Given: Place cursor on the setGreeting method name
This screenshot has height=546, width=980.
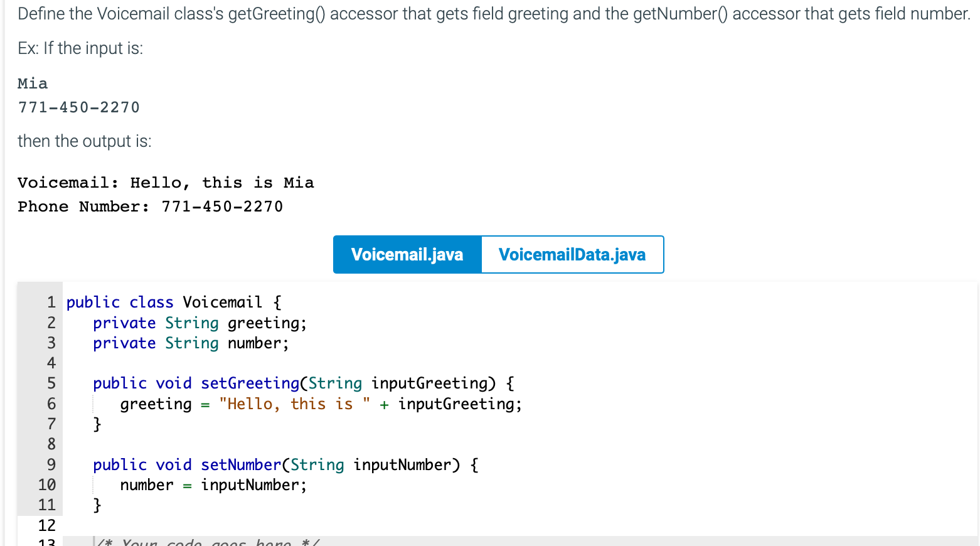Looking at the screenshot, I should (249, 383).
